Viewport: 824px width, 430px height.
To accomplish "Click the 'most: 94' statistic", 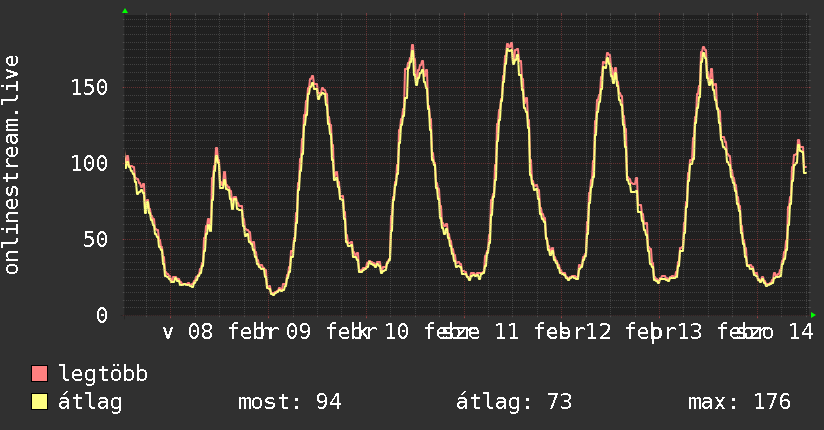I will (x=290, y=402).
